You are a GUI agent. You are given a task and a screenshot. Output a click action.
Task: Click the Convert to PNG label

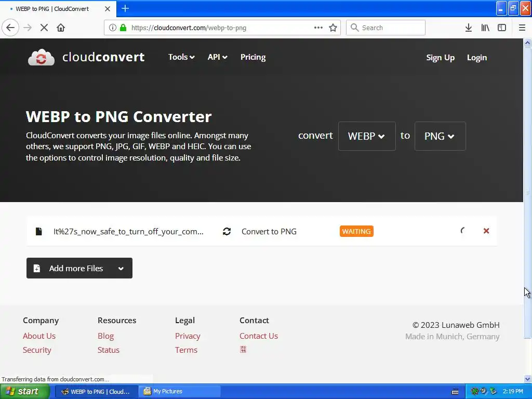click(269, 231)
